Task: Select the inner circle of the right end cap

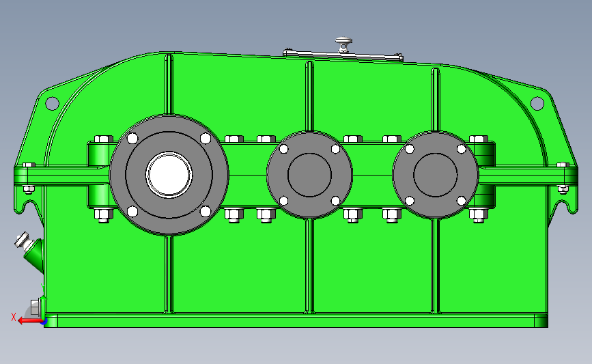Action: point(436,175)
